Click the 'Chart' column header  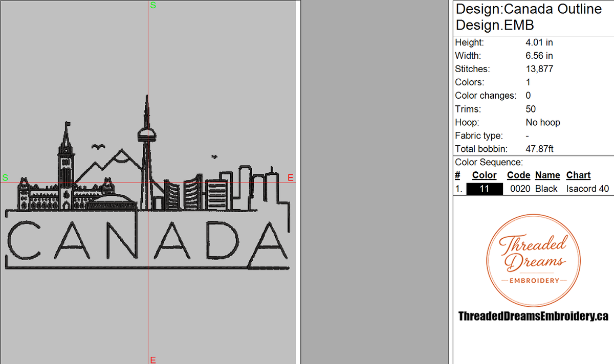tap(579, 175)
